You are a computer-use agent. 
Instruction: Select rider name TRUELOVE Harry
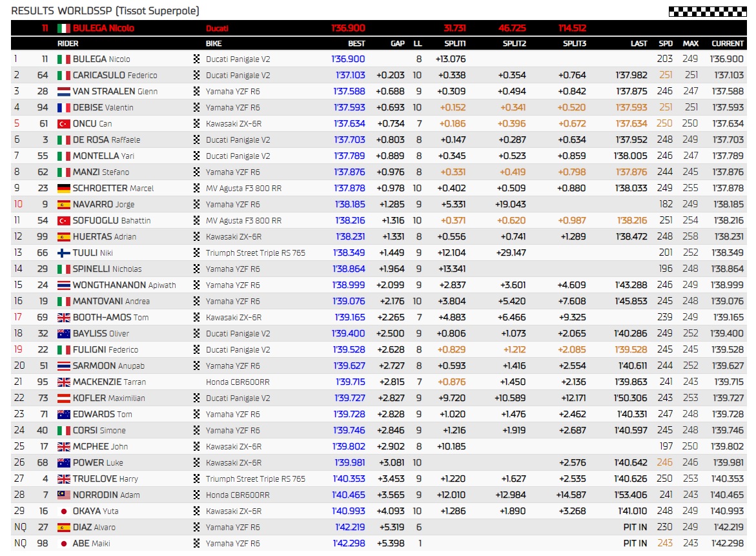[106, 479]
